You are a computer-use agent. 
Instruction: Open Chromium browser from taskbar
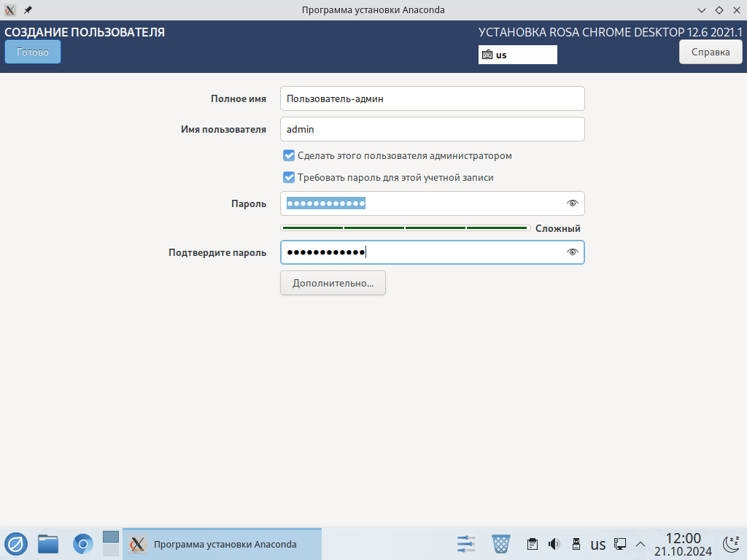(83, 544)
